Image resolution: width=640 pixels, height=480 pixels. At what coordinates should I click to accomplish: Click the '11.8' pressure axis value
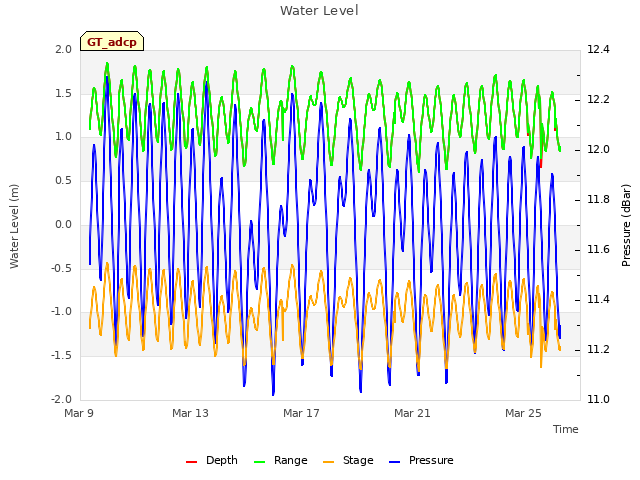pyautogui.click(x=598, y=199)
